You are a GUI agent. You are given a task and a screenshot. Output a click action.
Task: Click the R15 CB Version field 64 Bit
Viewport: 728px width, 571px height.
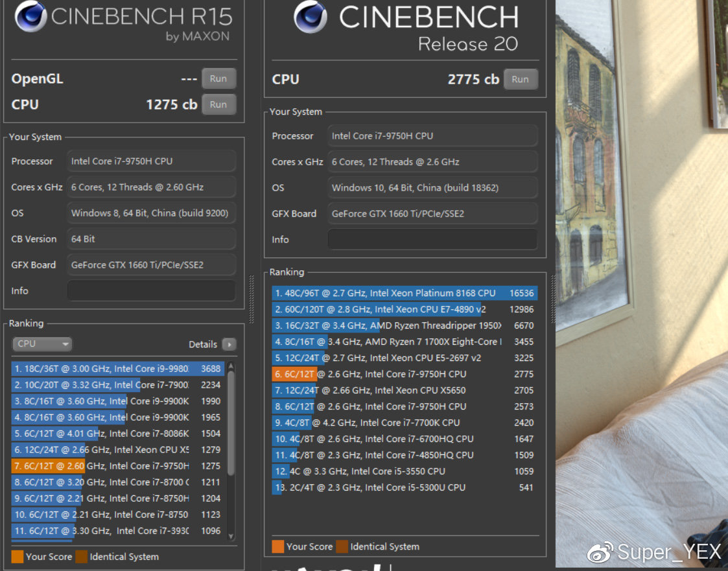pos(151,239)
